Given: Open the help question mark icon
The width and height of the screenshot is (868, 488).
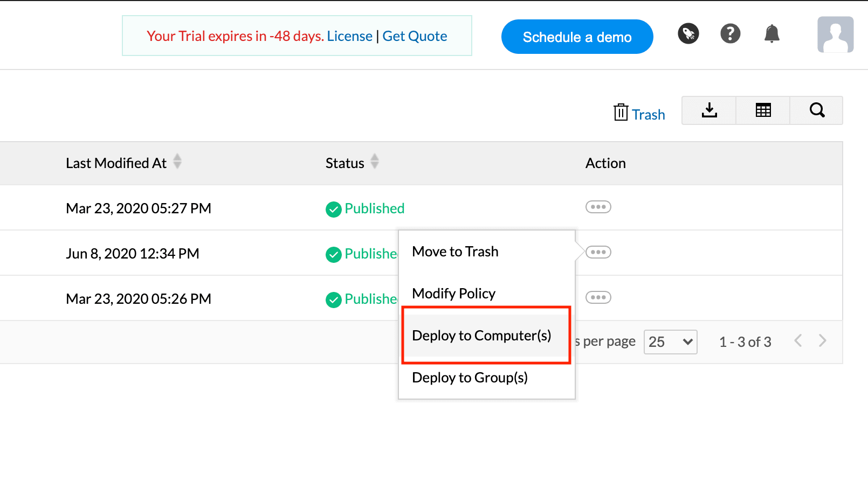Looking at the screenshot, I should [x=730, y=34].
